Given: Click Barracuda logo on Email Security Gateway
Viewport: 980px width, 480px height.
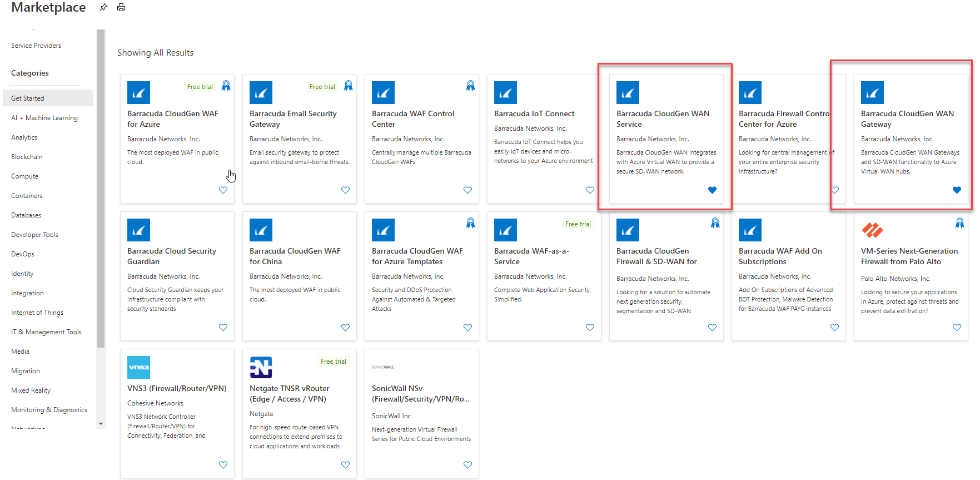Looking at the screenshot, I should [261, 93].
